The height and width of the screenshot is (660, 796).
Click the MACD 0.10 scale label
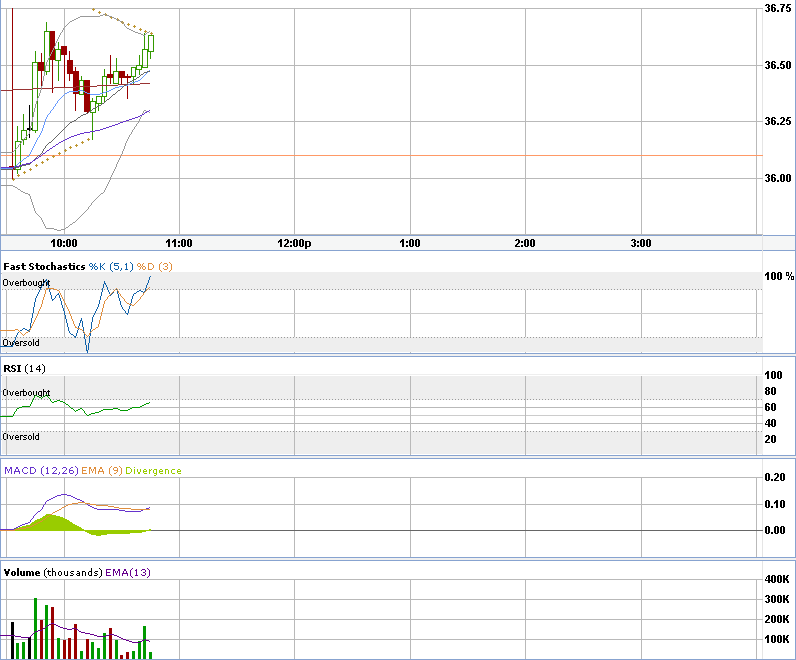tap(775, 504)
